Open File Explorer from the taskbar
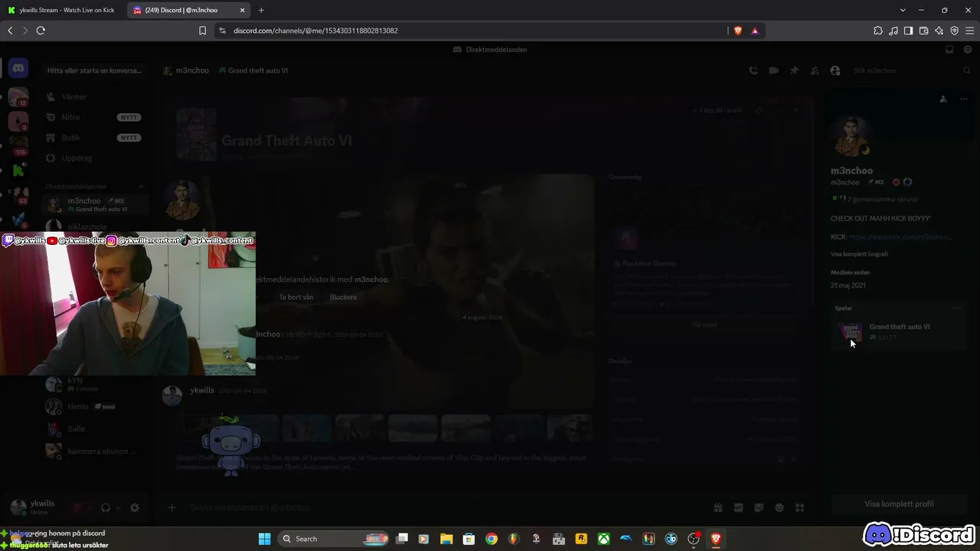Viewport: 980px width, 551px height. coord(446,539)
